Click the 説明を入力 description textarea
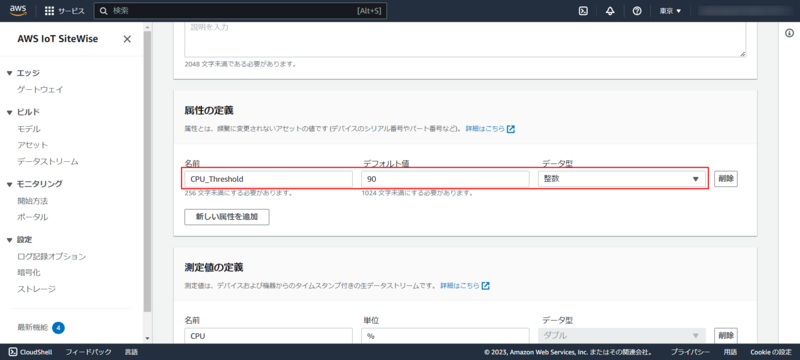Screen dimensions: 800x360 click(465, 39)
